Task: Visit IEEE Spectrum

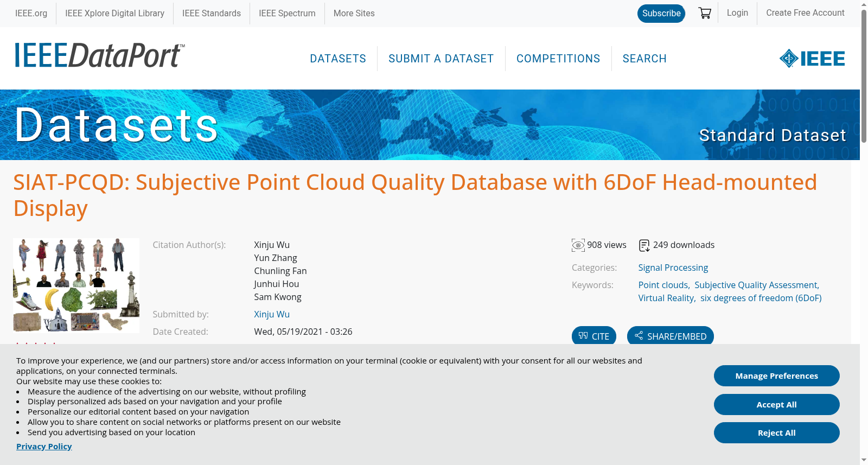Action: (287, 13)
